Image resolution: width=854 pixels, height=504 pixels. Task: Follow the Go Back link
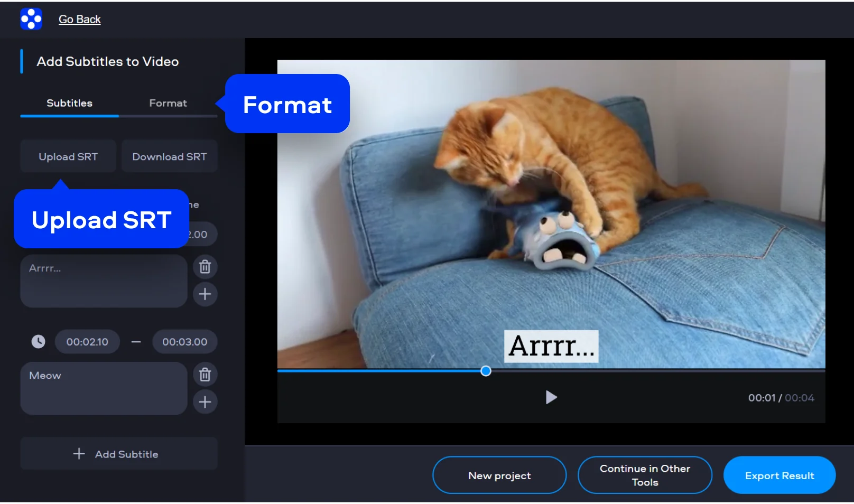point(79,20)
